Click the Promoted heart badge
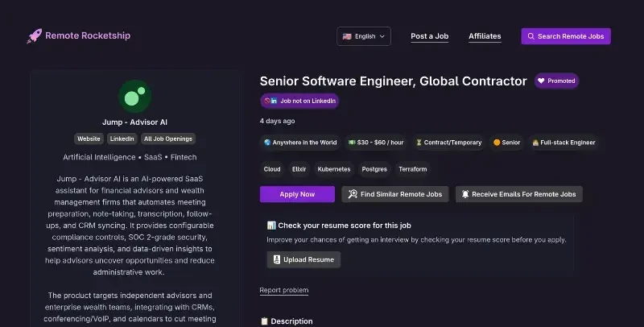This screenshot has width=644, height=327. point(556,81)
